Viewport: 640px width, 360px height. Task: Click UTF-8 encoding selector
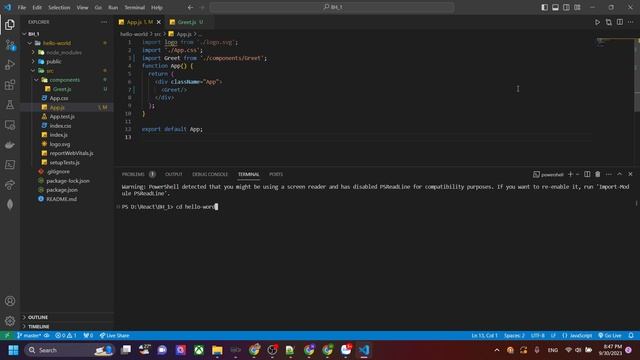(538, 336)
